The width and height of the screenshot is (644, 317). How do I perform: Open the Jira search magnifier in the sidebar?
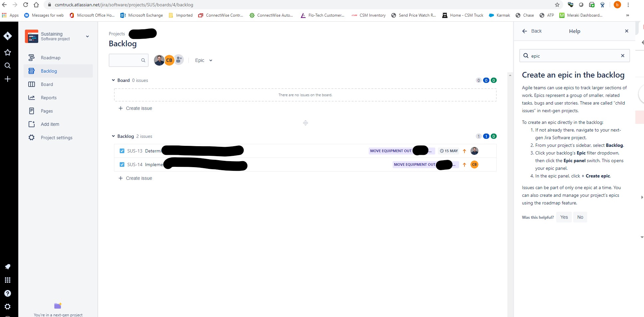(x=8, y=66)
